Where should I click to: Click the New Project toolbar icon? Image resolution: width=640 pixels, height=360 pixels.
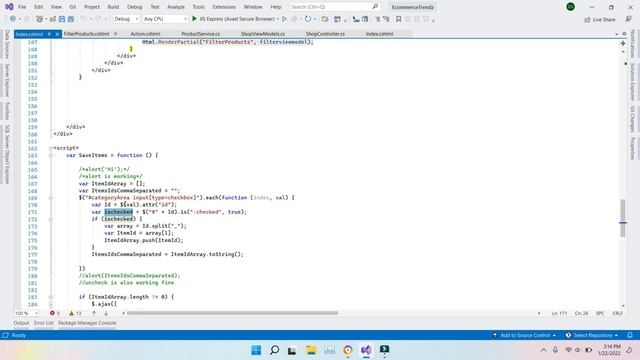40,19
